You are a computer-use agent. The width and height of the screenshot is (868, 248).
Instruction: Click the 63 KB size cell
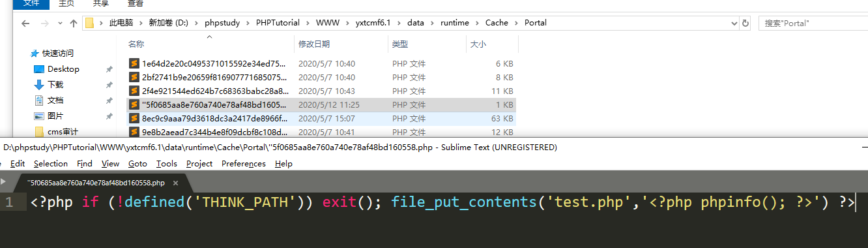501,119
